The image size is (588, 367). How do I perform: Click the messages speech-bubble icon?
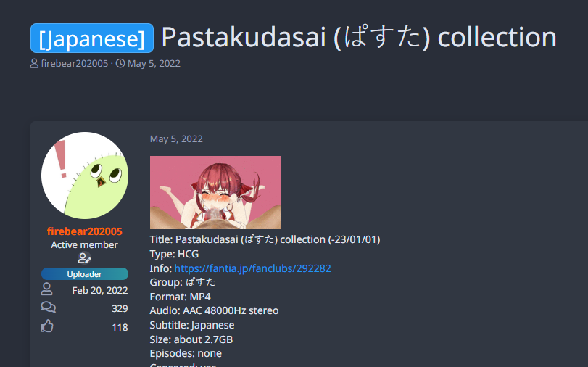49,308
